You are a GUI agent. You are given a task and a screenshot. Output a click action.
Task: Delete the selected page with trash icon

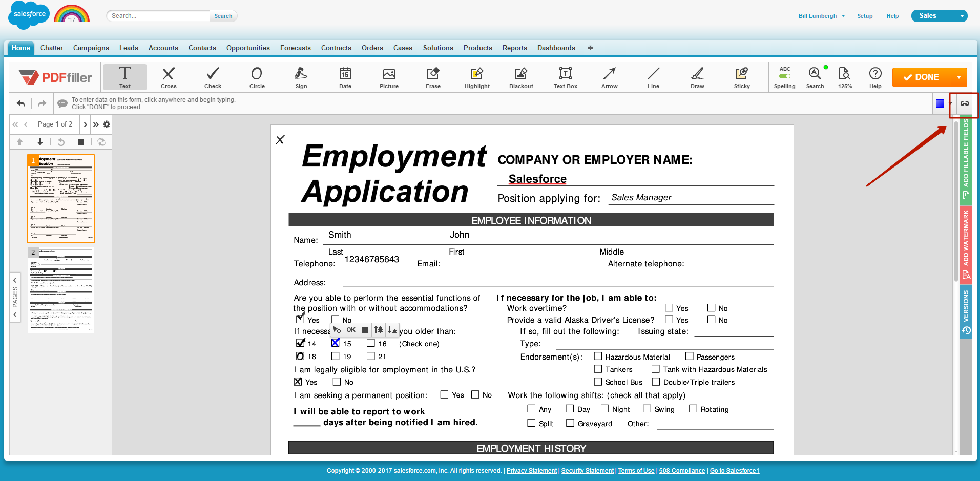pos(81,142)
